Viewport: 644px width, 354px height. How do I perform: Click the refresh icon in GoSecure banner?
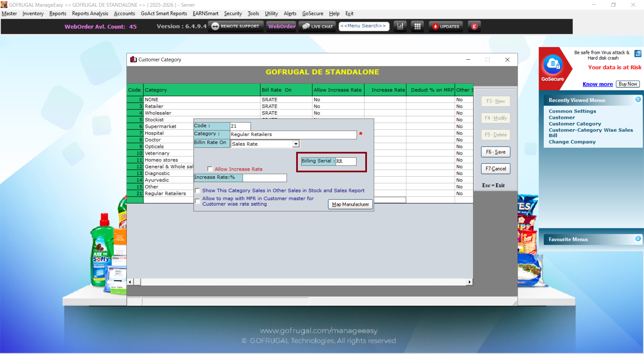pos(638,54)
